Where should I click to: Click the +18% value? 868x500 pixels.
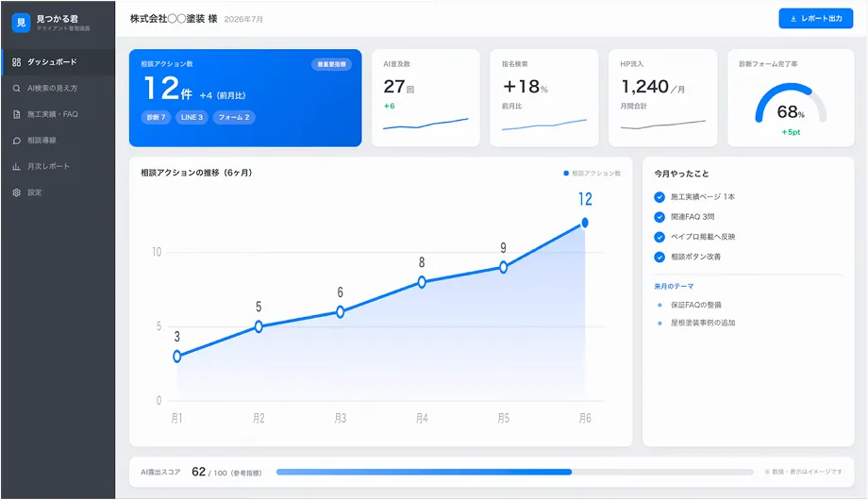tap(525, 87)
